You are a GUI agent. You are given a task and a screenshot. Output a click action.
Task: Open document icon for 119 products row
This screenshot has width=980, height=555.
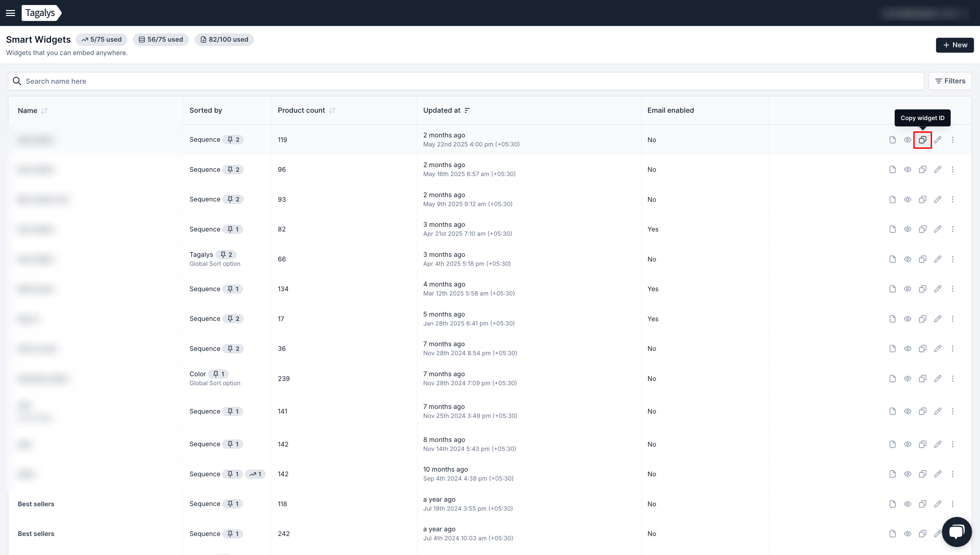pyautogui.click(x=892, y=139)
